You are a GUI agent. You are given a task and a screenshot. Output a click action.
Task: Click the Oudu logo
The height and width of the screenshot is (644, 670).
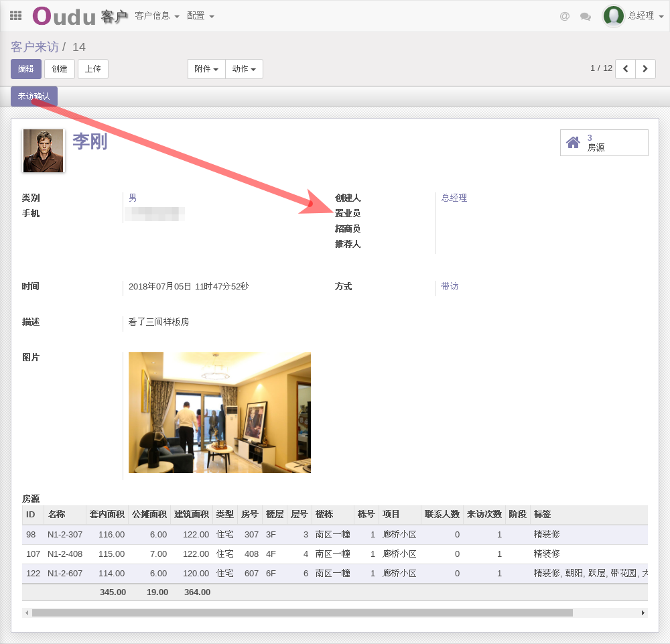coord(64,16)
